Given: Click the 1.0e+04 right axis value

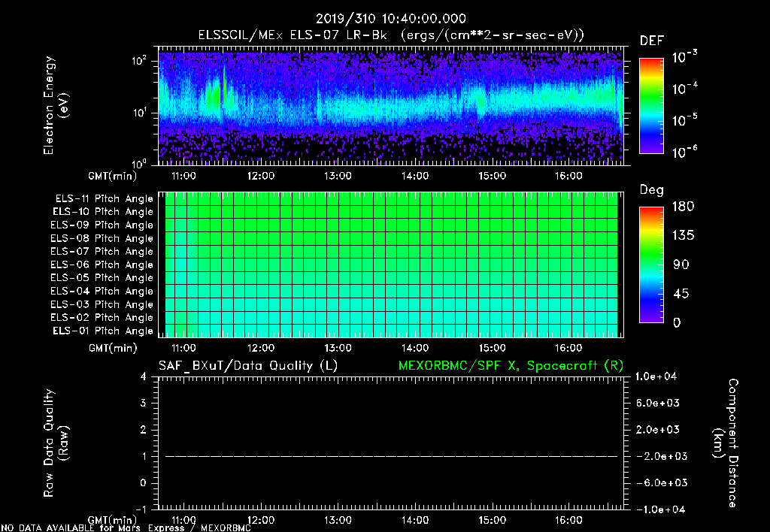Looking at the screenshot, I should pos(656,377).
